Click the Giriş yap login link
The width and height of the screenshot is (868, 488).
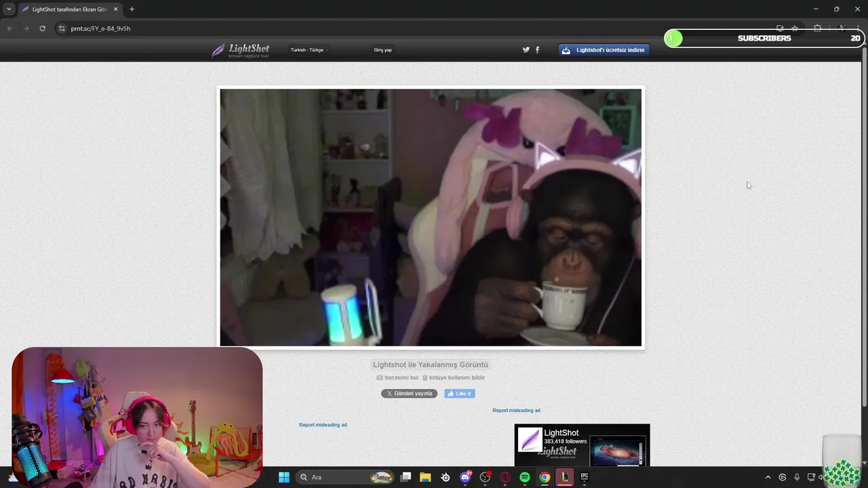(x=382, y=50)
